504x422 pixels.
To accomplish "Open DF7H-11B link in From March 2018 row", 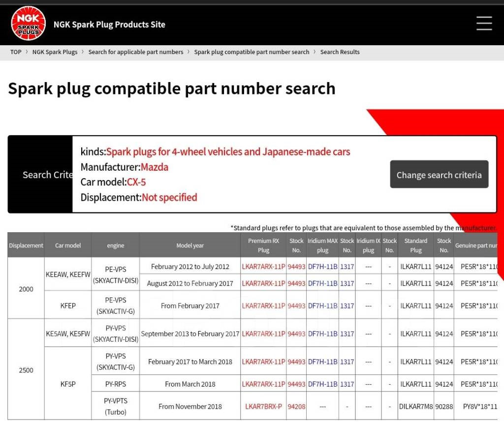I will (x=323, y=384).
